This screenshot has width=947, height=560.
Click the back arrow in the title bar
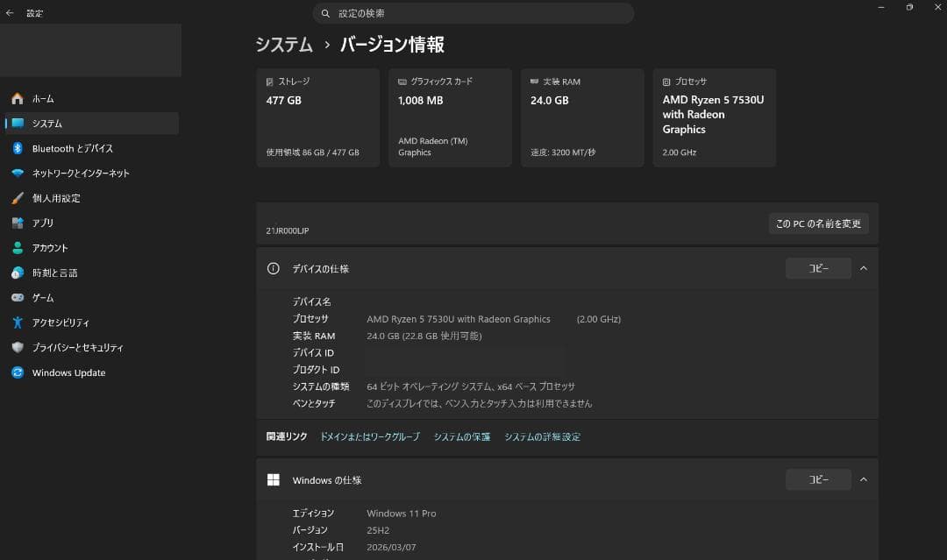[10, 12]
